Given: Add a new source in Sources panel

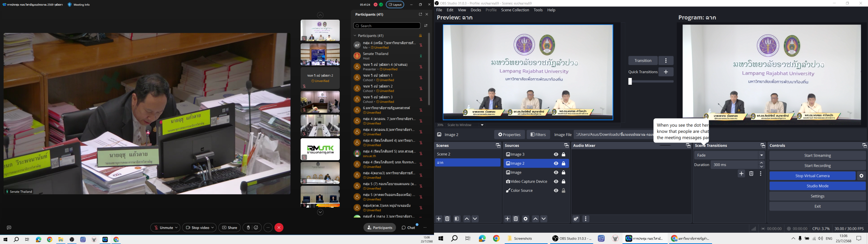Looking at the screenshot, I should tap(507, 219).
